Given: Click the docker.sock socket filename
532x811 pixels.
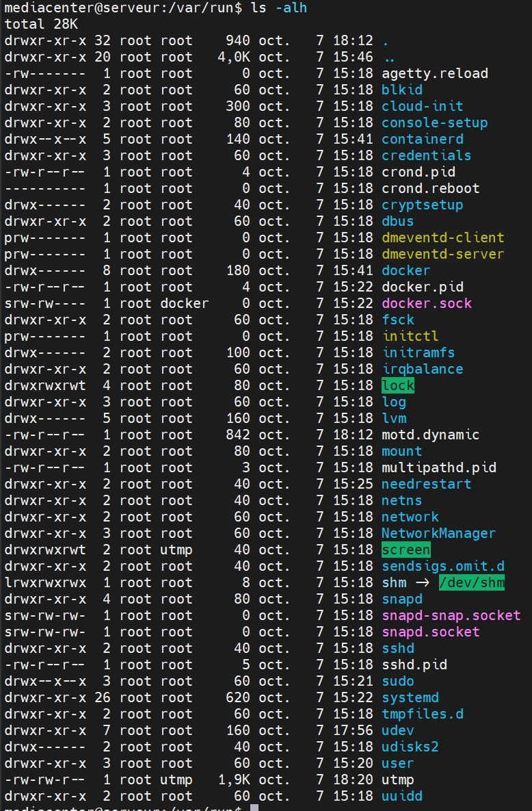Looking at the screenshot, I should click(x=427, y=303).
